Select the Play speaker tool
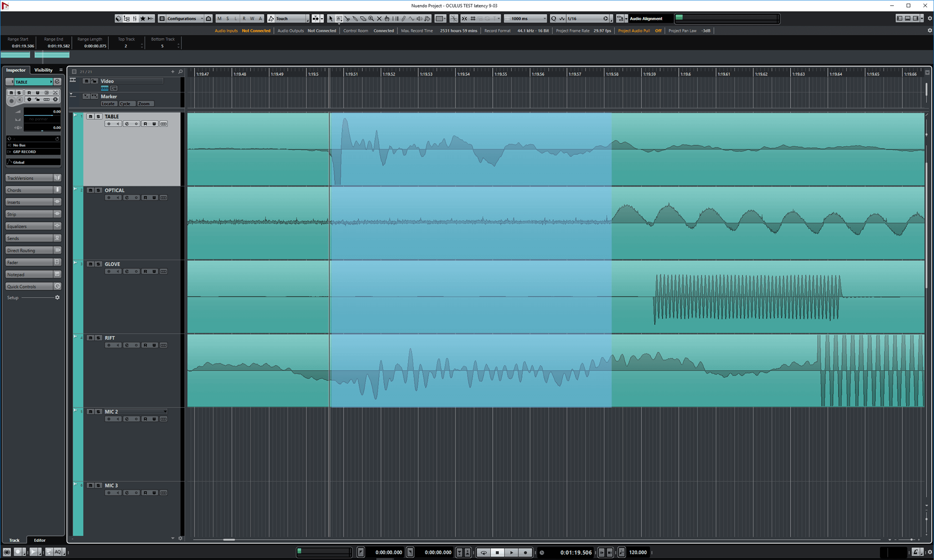The width and height of the screenshot is (934, 560). 419,19
